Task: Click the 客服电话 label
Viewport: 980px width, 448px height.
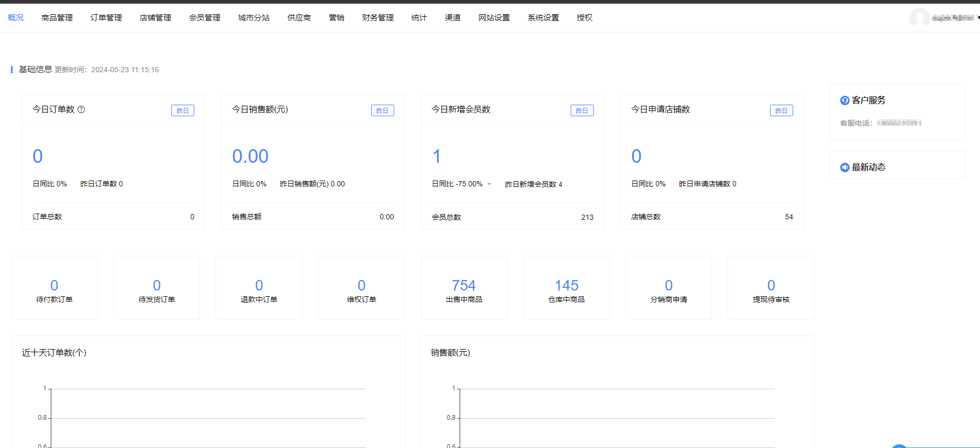Action: 856,123
